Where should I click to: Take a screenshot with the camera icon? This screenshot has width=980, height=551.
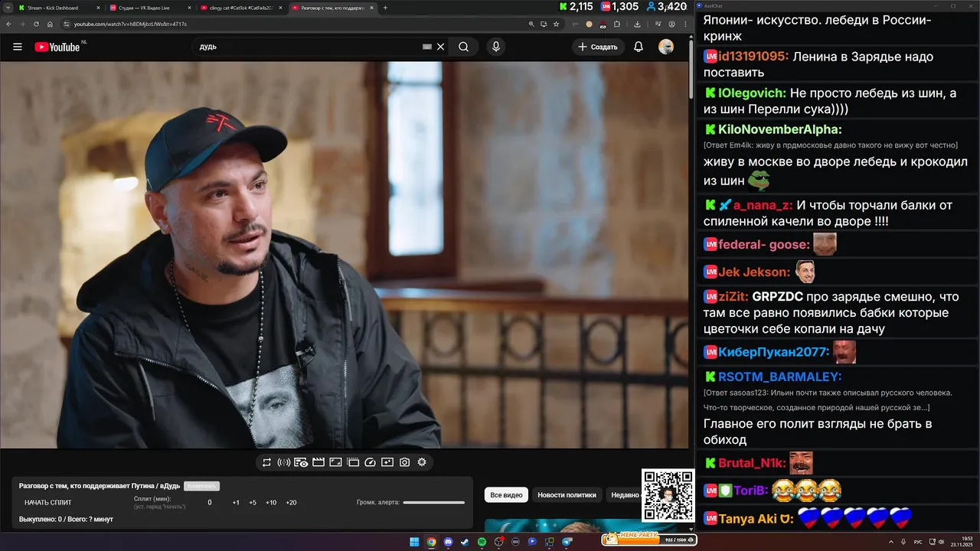[404, 462]
